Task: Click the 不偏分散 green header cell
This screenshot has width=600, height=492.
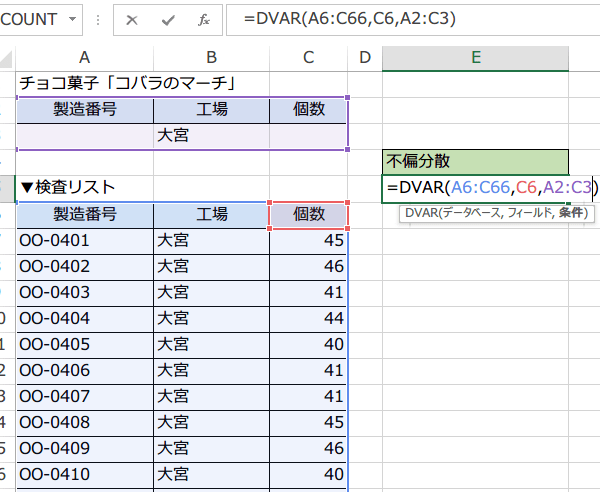Action: [x=474, y=160]
